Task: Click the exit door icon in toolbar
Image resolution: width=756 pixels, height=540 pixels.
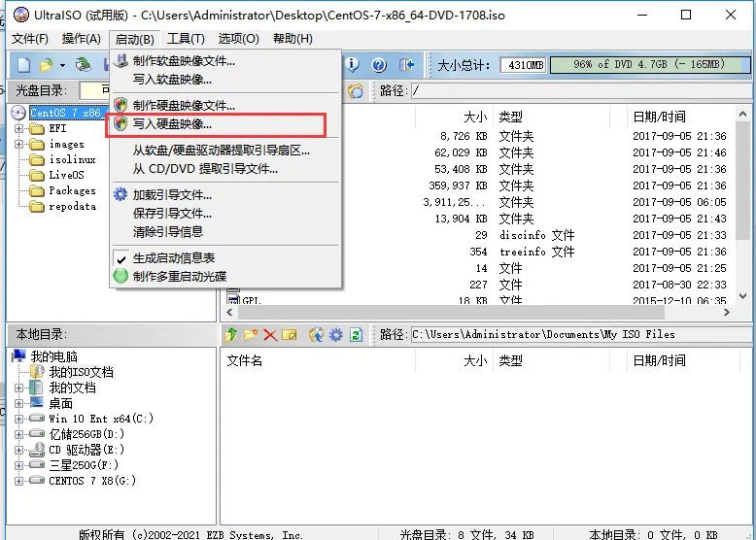Action: tap(406, 64)
